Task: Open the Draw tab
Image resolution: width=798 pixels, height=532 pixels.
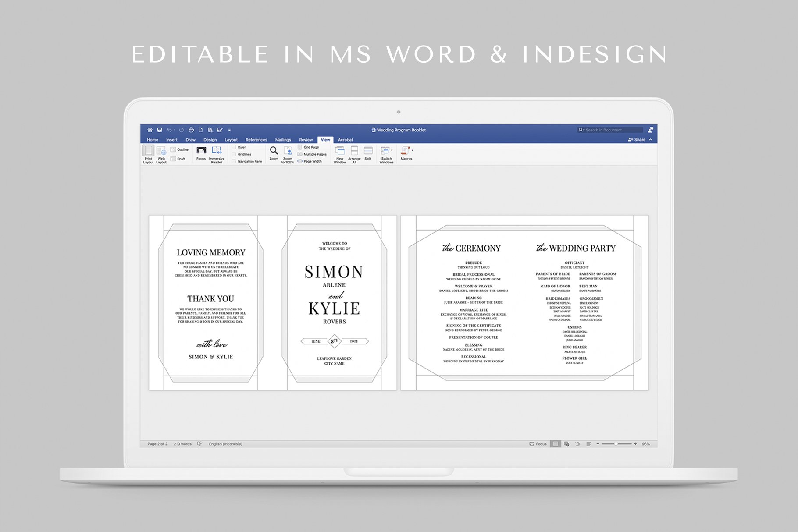Action: [190, 140]
